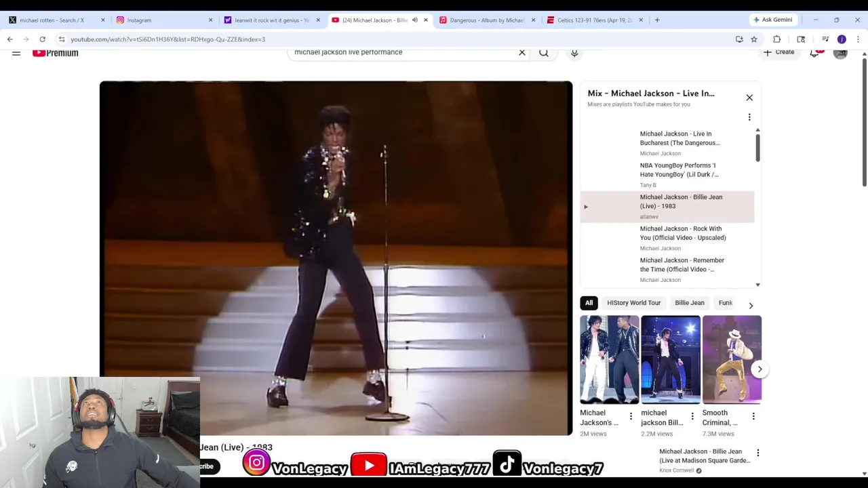Select the Funk filter chip
Screen dimensions: 868x488
725,303
